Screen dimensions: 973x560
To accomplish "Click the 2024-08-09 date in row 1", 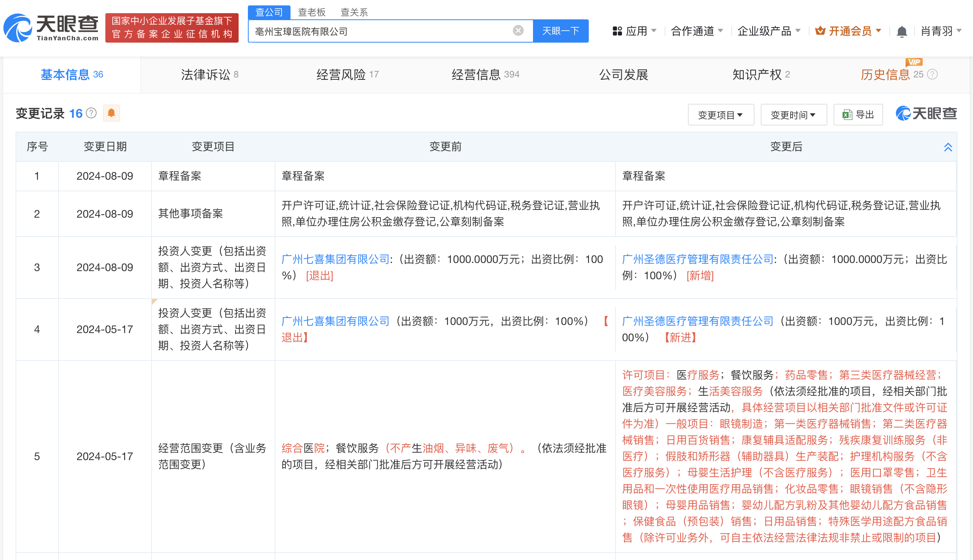I will [105, 176].
